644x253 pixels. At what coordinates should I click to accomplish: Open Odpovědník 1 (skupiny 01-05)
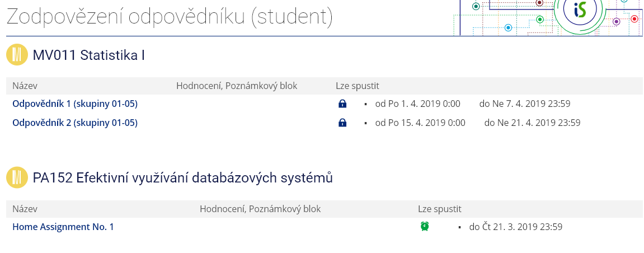click(75, 104)
